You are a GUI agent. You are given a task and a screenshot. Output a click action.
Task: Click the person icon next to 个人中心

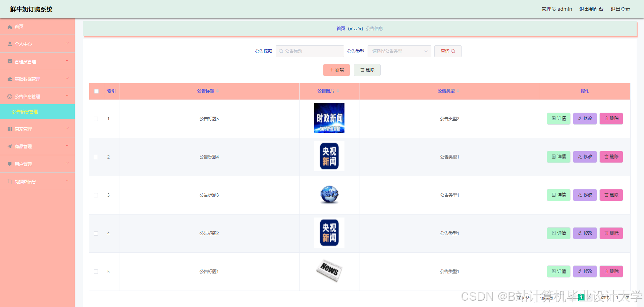tap(10, 44)
